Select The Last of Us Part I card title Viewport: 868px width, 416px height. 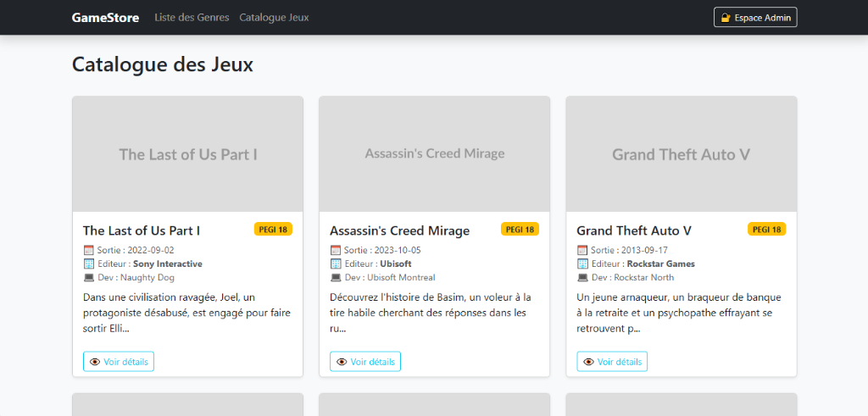point(142,230)
